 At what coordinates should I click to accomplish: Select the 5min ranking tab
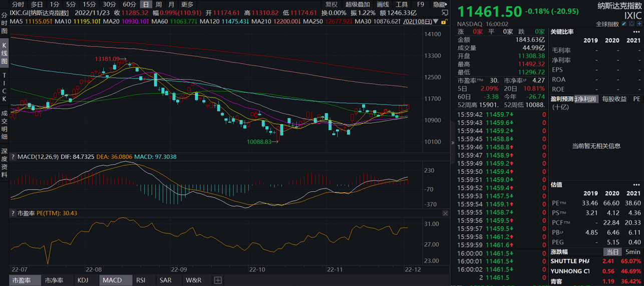coord(632,252)
